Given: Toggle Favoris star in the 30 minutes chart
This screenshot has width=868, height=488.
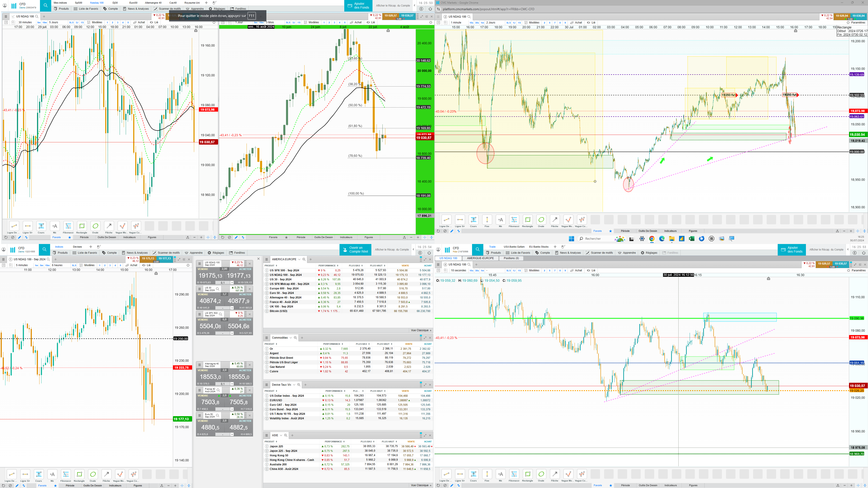Looking at the screenshot, I should coord(70,237).
